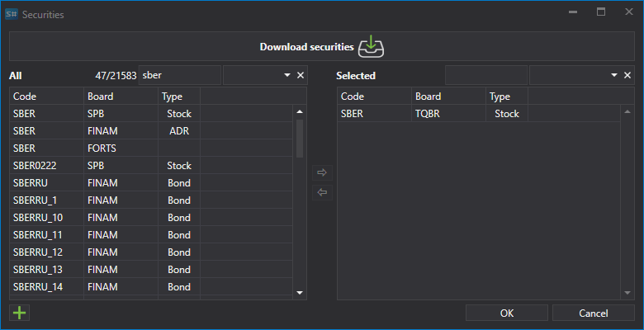Screen dimensions: 644x330
Task: Select the SBER SPB Stock row
Action: [151, 113]
